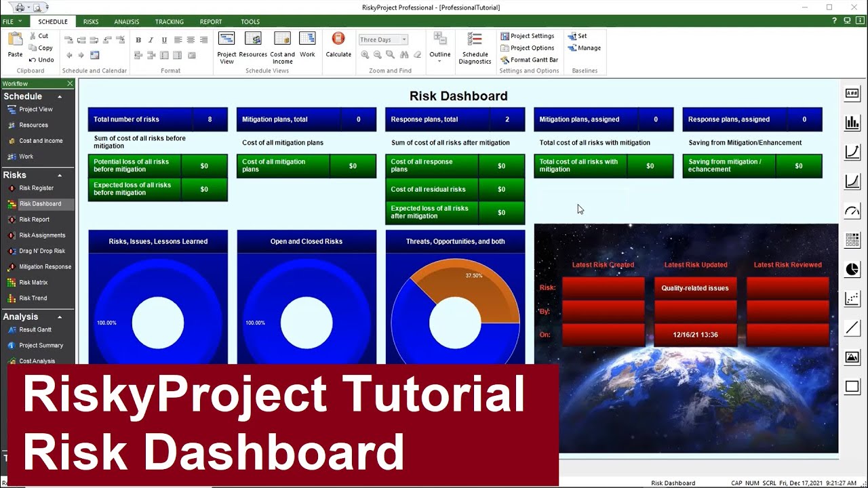
Task: Open the FILE menu dropdown
Action: 13,22
